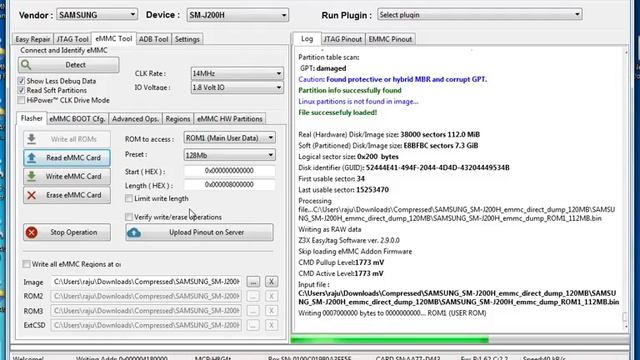
Task: Enable Limit write length checkbox
Action: (x=129, y=199)
